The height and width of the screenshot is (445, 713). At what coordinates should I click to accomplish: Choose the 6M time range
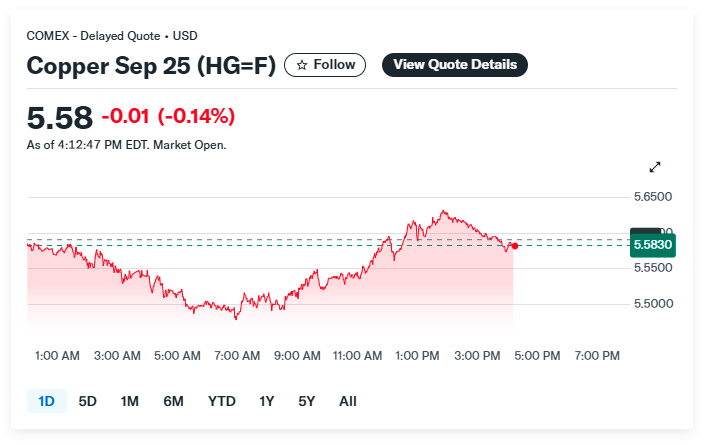coord(173,401)
